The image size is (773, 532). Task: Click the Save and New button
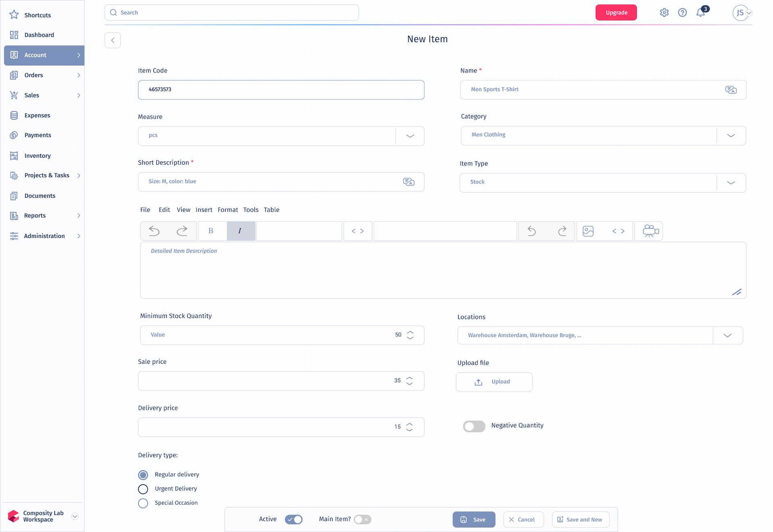pyautogui.click(x=581, y=519)
